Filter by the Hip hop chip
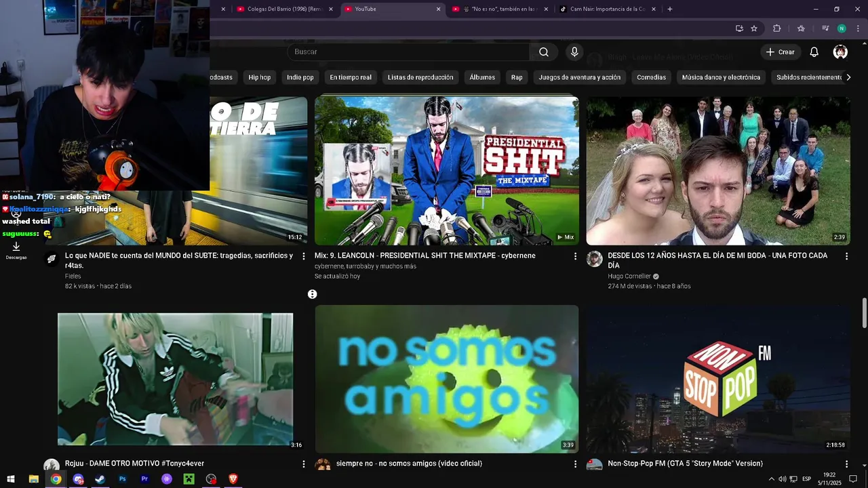 (x=259, y=77)
